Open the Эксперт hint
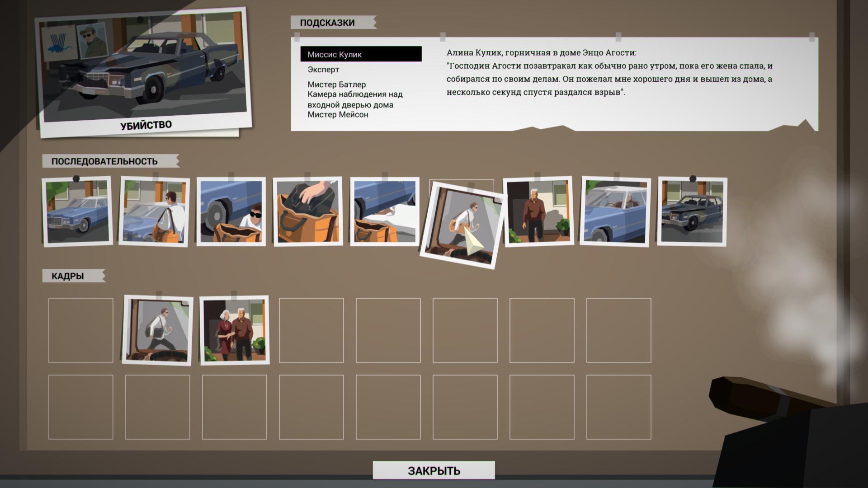The height and width of the screenshot is (488, 868). click(323, 70)
